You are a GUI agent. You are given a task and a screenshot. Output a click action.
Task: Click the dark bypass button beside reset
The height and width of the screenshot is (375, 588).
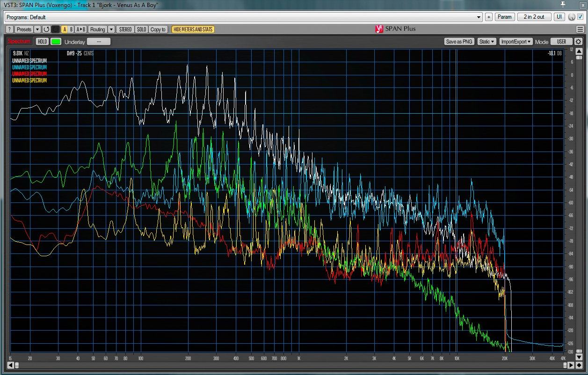56,29
